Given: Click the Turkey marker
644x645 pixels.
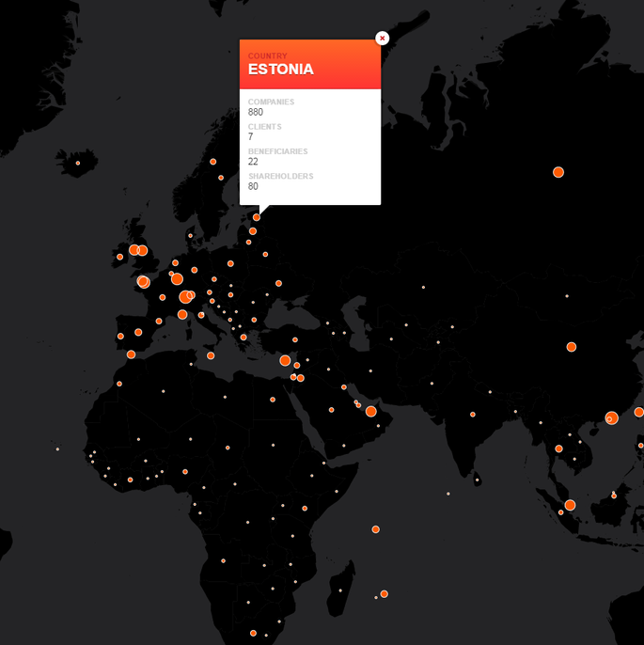Looking at the screenshot, I should tap(295, 339).
